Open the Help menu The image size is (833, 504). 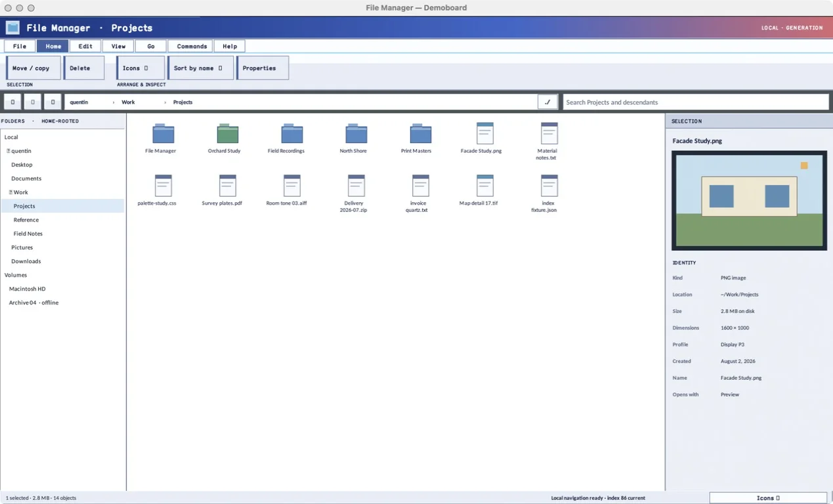coord(230,46)
